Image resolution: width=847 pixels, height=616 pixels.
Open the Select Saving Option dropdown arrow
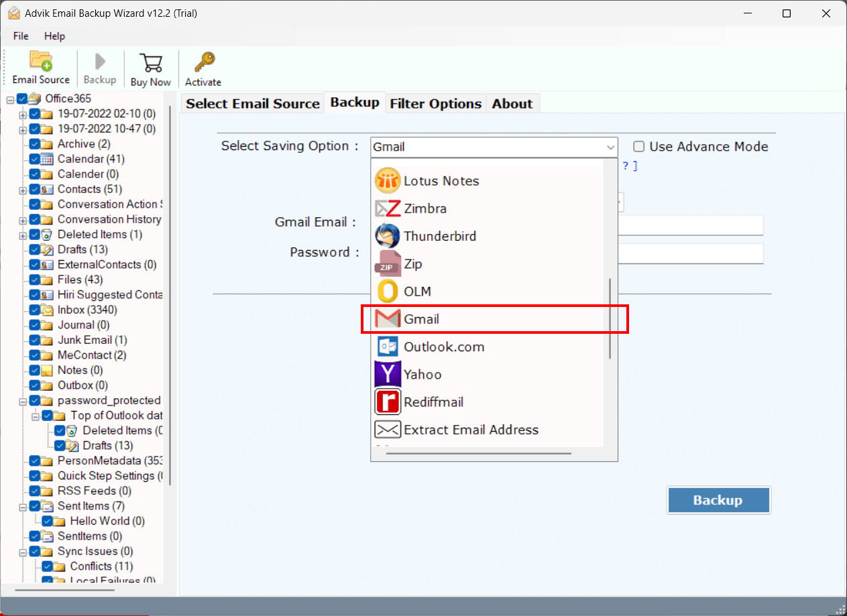pyautogui.click(x=610, y=147)
